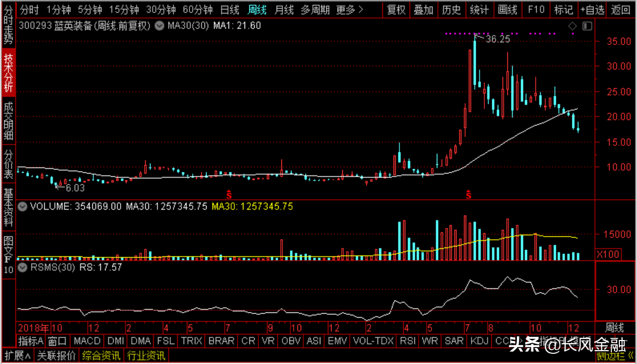
Task: Select the 60分钟 period
Action: coord(198,10)
